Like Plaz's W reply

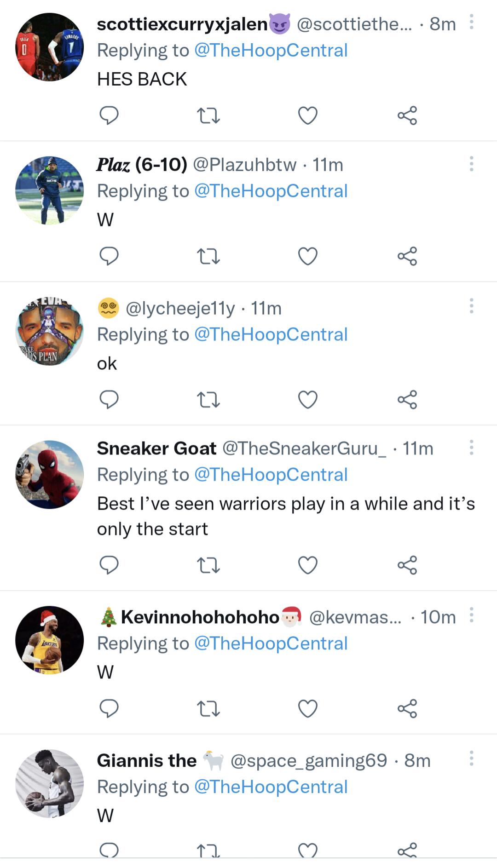pos(307,257)
